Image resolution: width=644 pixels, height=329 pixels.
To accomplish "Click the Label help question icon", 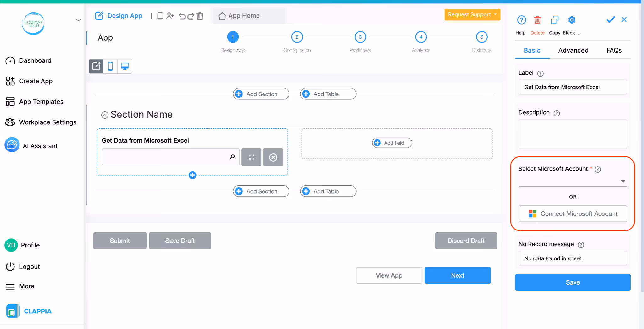I will click(540, 73).
